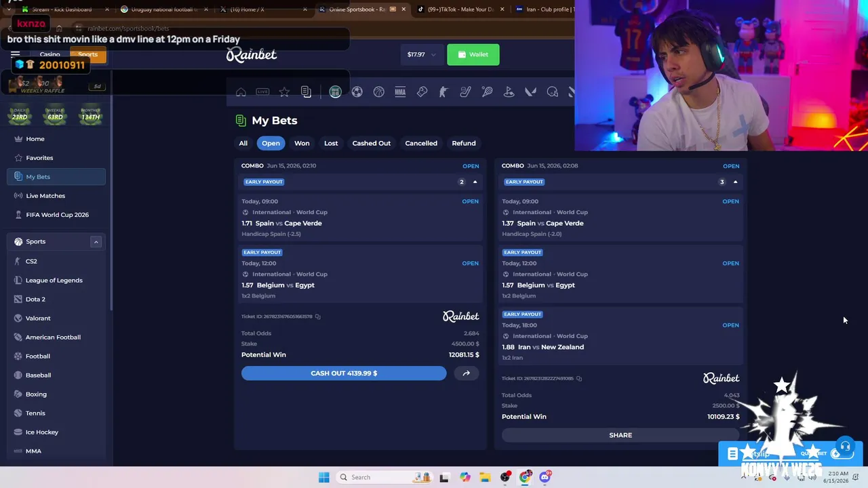Select the Valorant toolbar icon
The width and height of the screenshot is (868, 488).
pyautogui.click(x=530, y=92)
